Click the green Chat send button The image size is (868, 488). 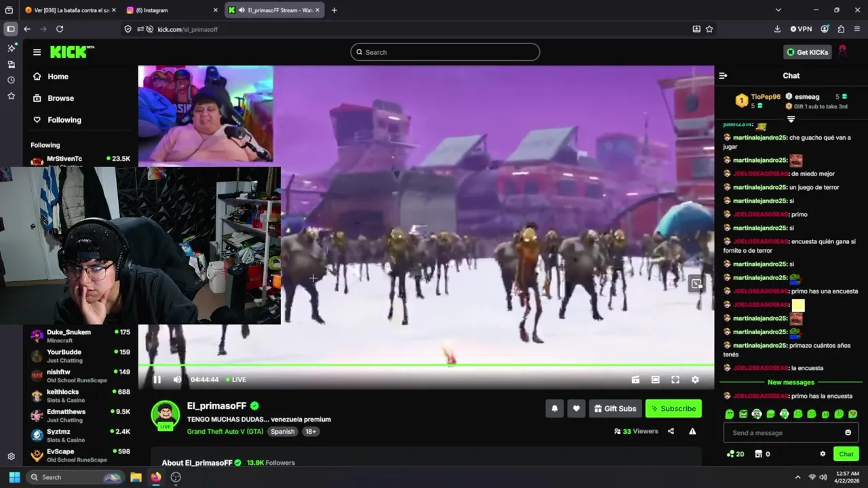tap(846, 454)
